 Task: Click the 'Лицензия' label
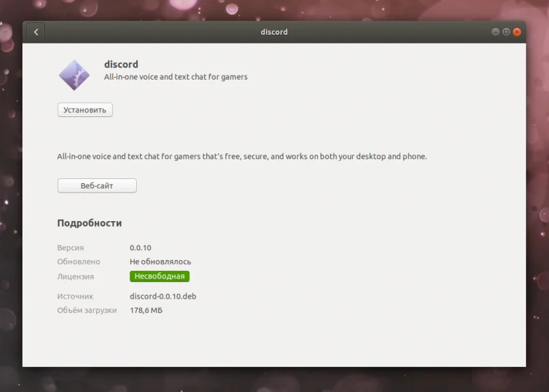[76, 277]
